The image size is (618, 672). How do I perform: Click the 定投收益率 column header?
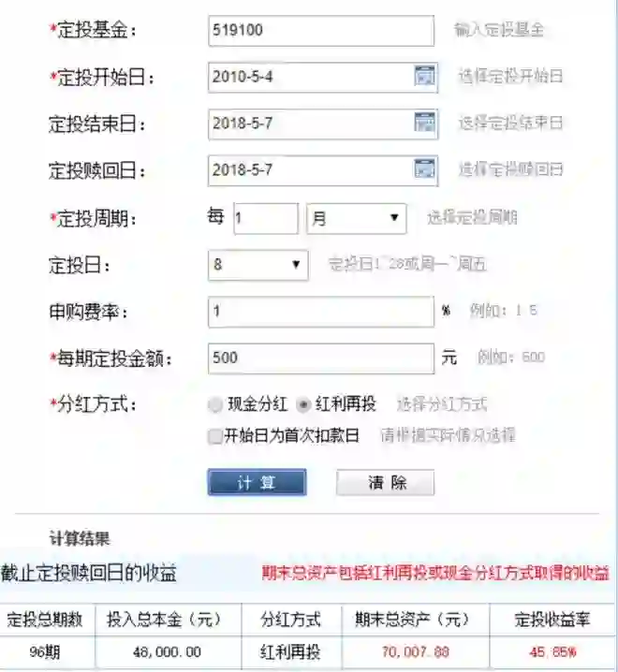tap(552, 620)
